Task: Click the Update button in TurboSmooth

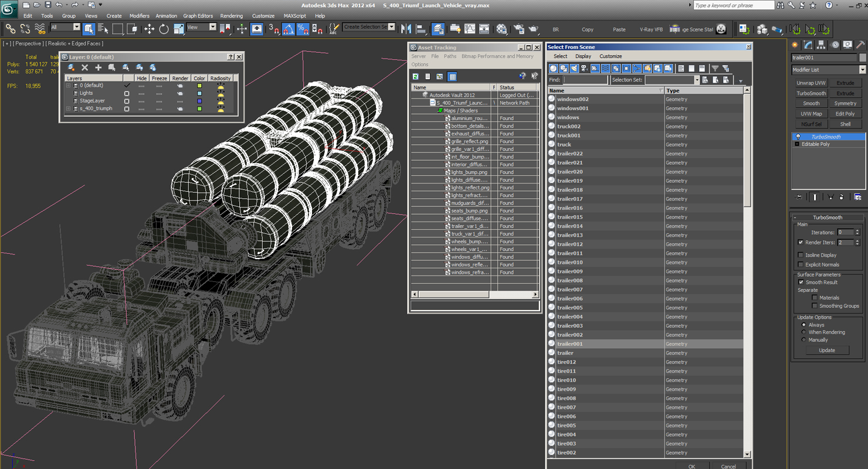Action: [x=827, y=350]
